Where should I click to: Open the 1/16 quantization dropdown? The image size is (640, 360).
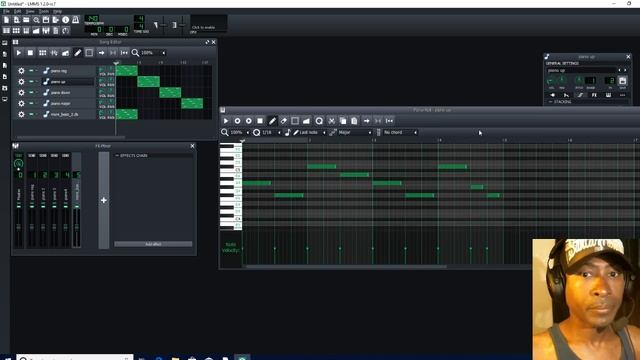coord(271,133)
